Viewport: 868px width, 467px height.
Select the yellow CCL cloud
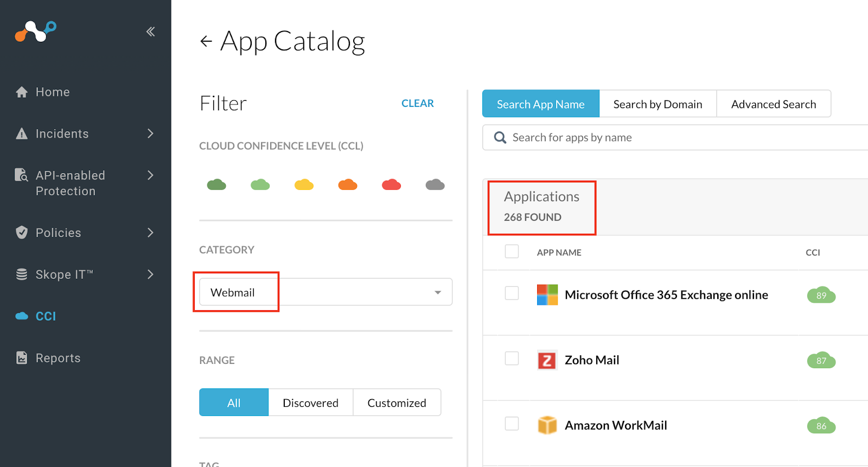point(304,184)
